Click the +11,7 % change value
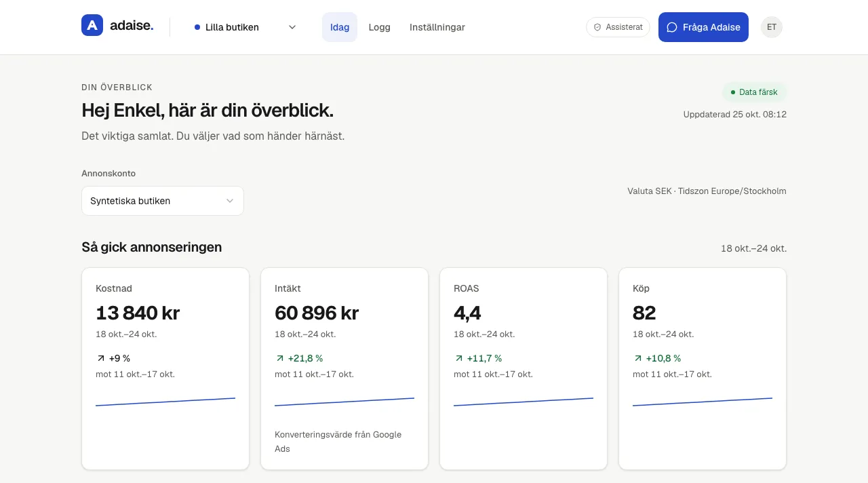The height and width of the screenshot is (483, 868). (x=484, y=358)
